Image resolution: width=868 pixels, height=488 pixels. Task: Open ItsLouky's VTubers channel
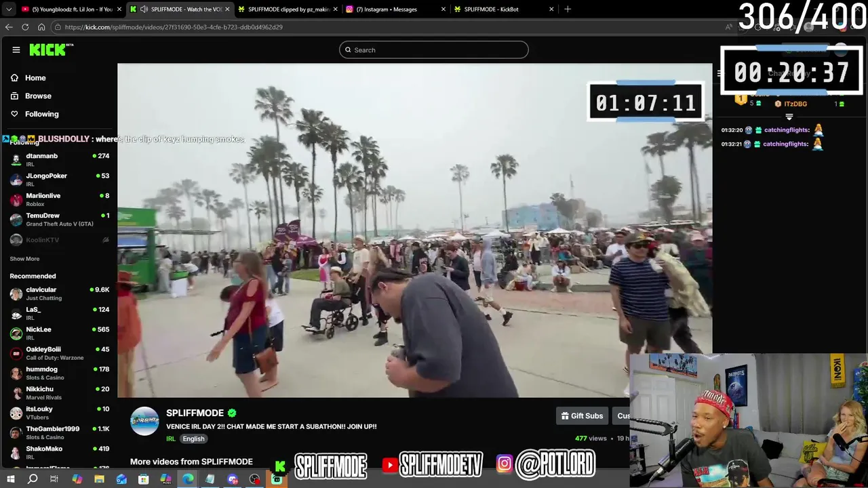pos(60,413)
